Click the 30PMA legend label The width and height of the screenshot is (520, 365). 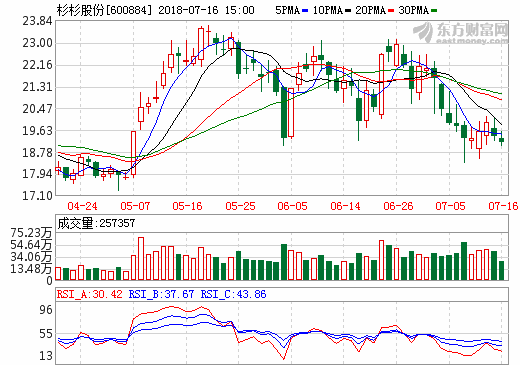coord(413,10)
